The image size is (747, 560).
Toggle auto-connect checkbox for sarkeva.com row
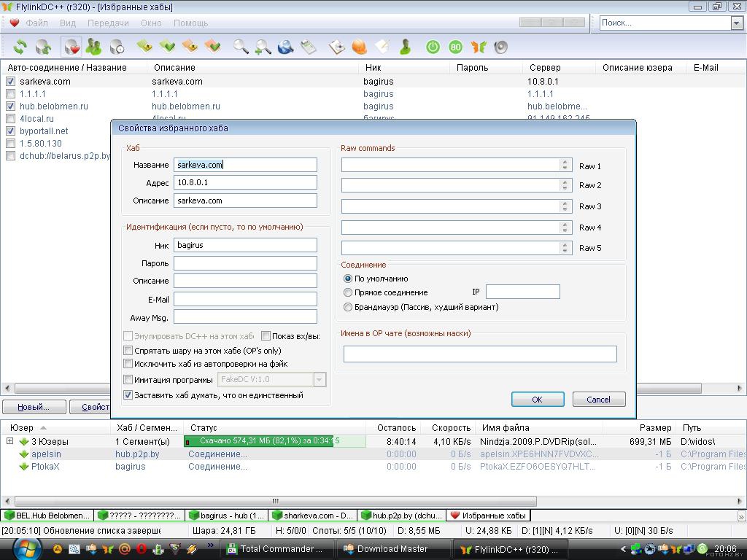[x=10, y=82]
